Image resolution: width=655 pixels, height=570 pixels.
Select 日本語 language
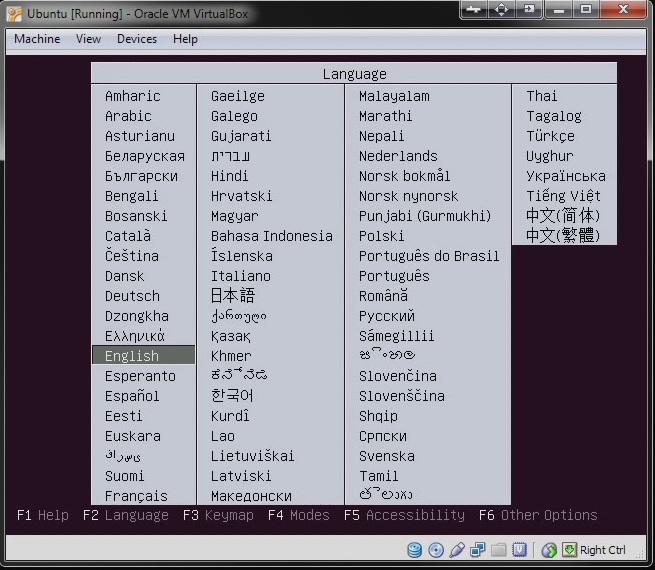233,296
